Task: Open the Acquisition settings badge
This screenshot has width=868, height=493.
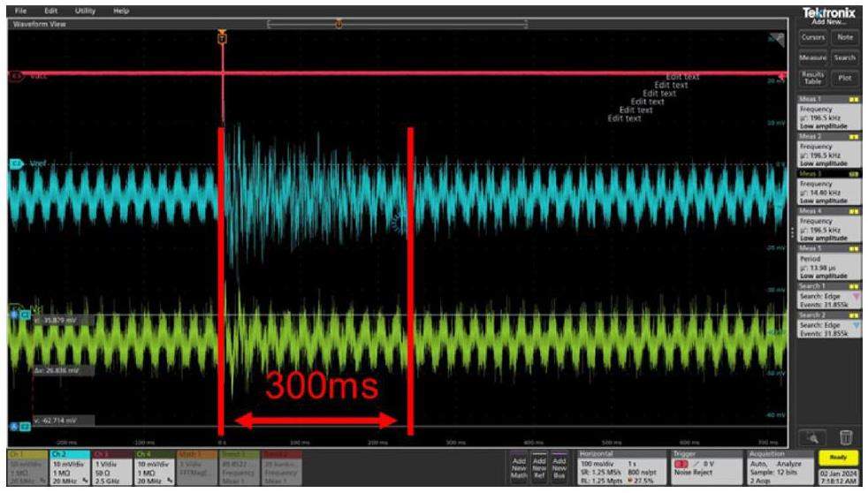Action: click(772, 465)
